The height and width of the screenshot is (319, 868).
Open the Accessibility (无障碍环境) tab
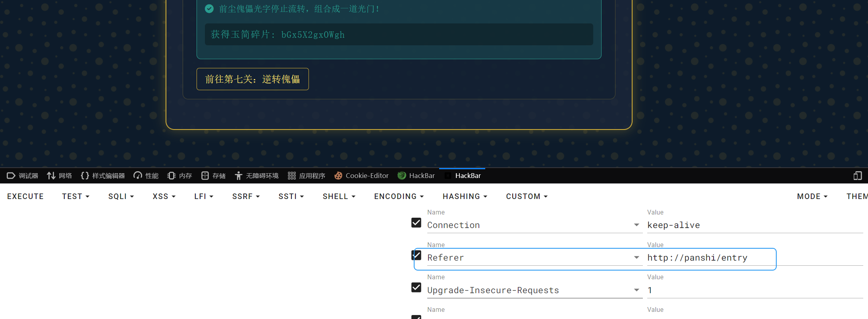point(257,176)
